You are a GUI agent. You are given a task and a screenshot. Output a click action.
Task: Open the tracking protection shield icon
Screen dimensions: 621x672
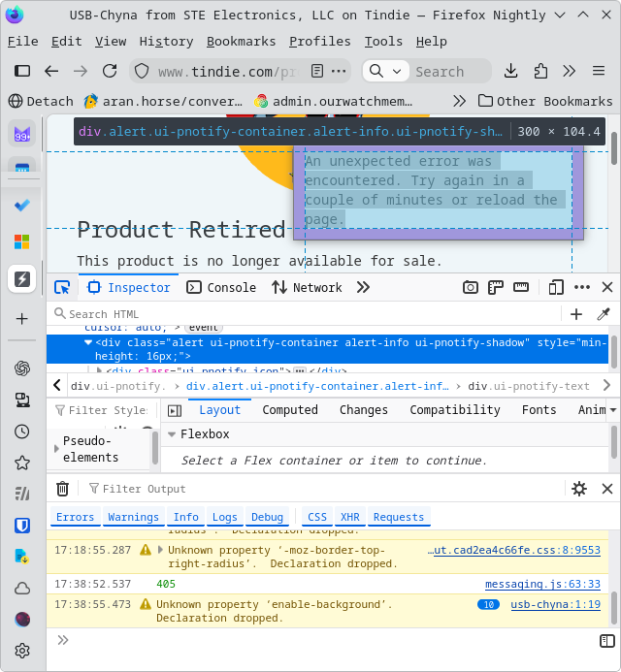coord(142,71)
